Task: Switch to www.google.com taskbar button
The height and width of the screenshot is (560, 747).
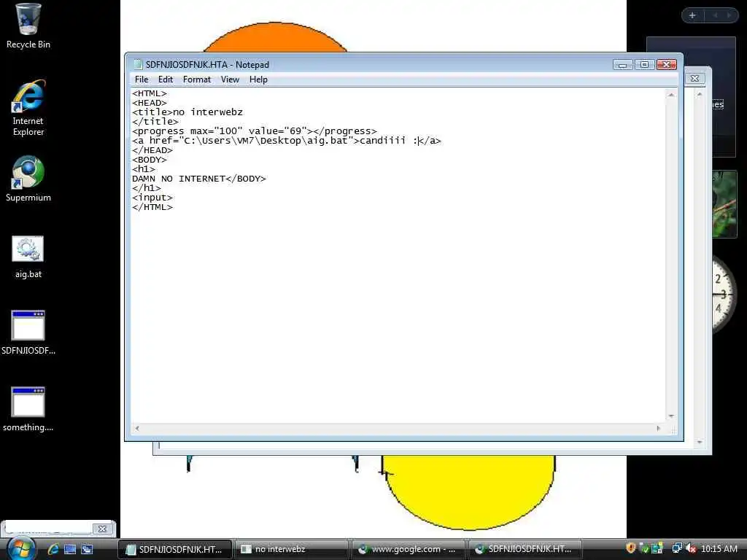Action: pos(409,549)
